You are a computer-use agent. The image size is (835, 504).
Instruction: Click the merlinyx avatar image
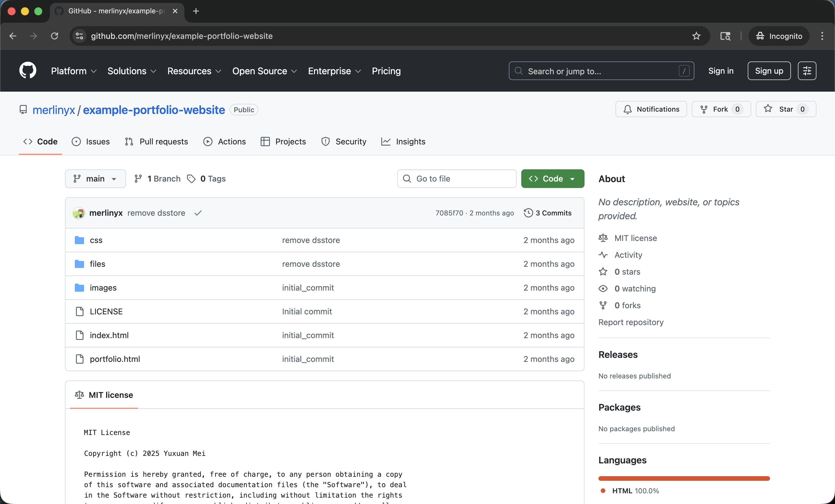(79, 213)
